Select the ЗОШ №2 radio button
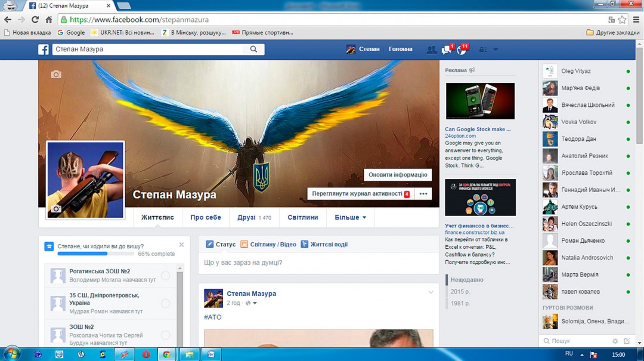This screenshot has width=644, height=361. [165, 335]
